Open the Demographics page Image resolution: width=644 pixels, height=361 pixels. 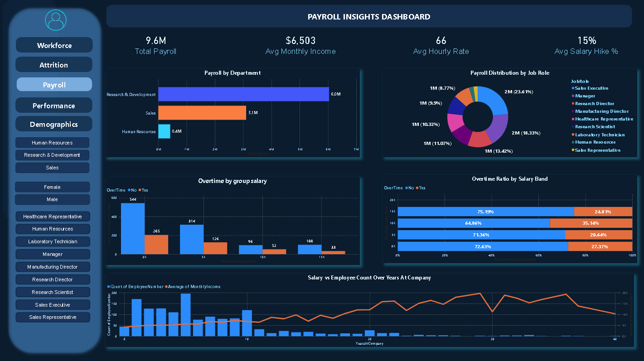pos(54,124)
